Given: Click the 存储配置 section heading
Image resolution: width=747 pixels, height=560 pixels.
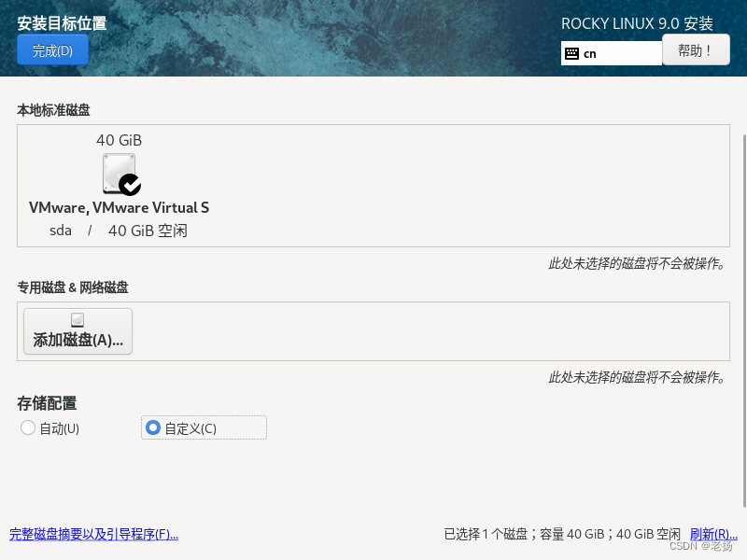Looking at the screenshot, I should (x=47, y=403).
